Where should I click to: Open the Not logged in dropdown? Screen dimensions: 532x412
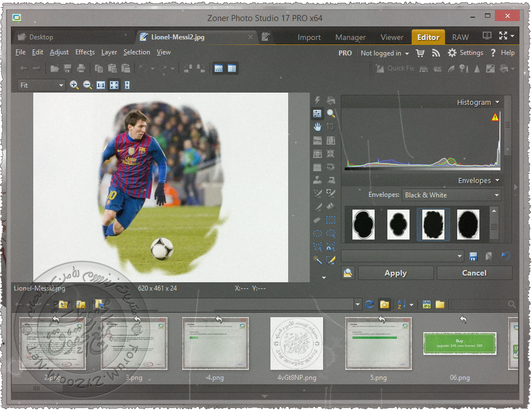tap(385, 53)
